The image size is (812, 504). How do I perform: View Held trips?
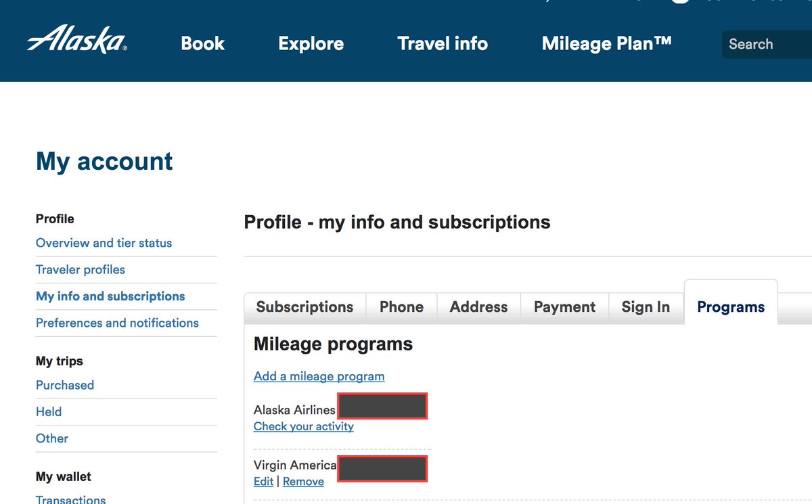point(49,411)
